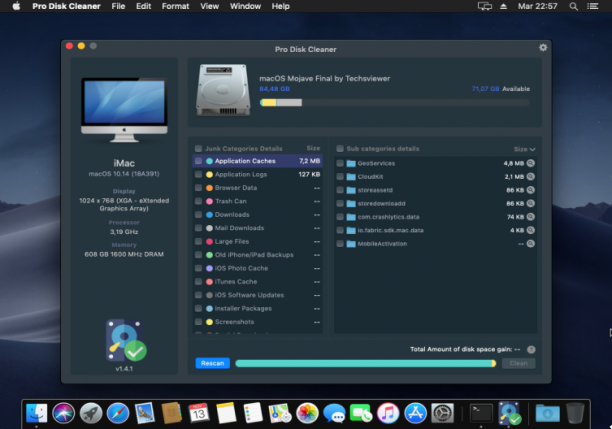
Task: Open System Preferences in the dock
Action: coord(442,413)
